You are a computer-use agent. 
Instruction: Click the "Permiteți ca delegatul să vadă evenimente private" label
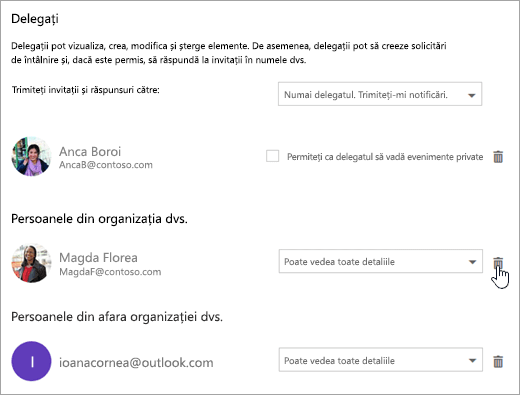pos(385,157)
